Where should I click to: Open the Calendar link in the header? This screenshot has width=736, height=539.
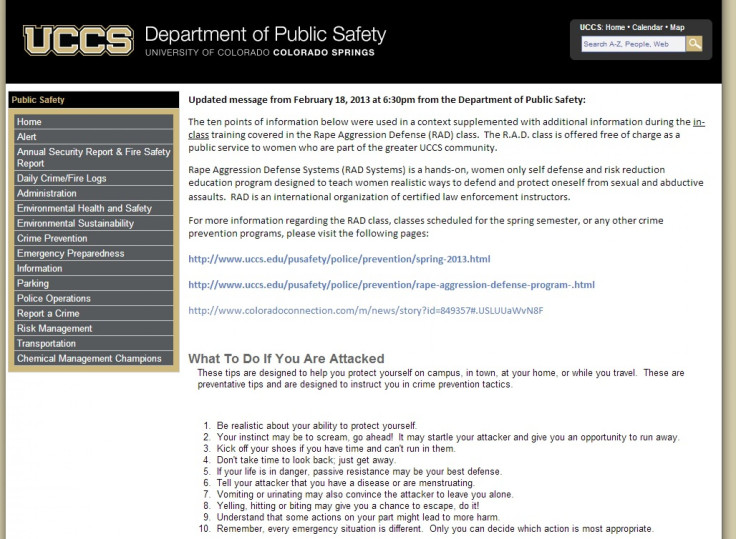(647, 27)
